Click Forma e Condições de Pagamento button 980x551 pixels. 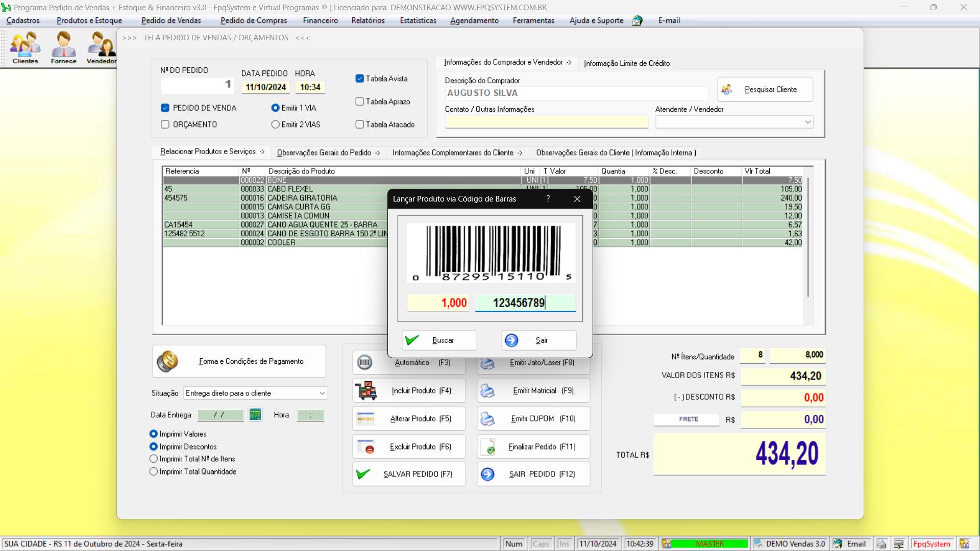coord(239,361)
